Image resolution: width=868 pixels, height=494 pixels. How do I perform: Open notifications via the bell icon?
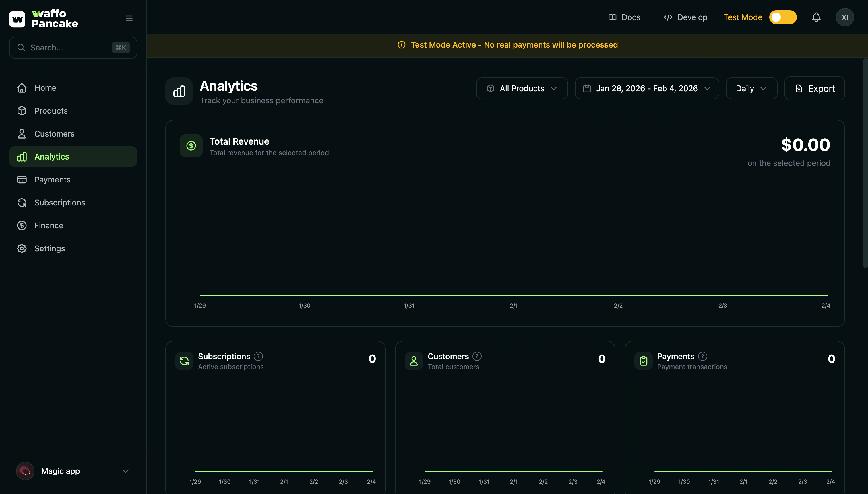816,17
